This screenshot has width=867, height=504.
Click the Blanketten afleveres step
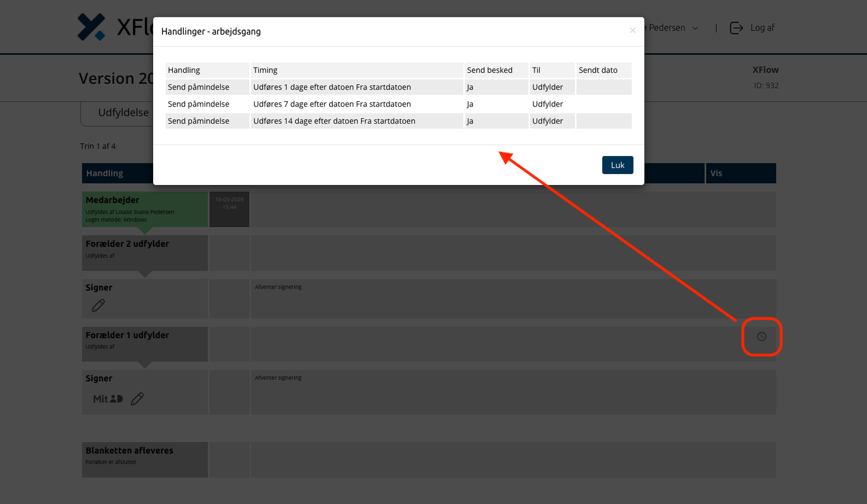pyautogui.click(x=145, y=459)
